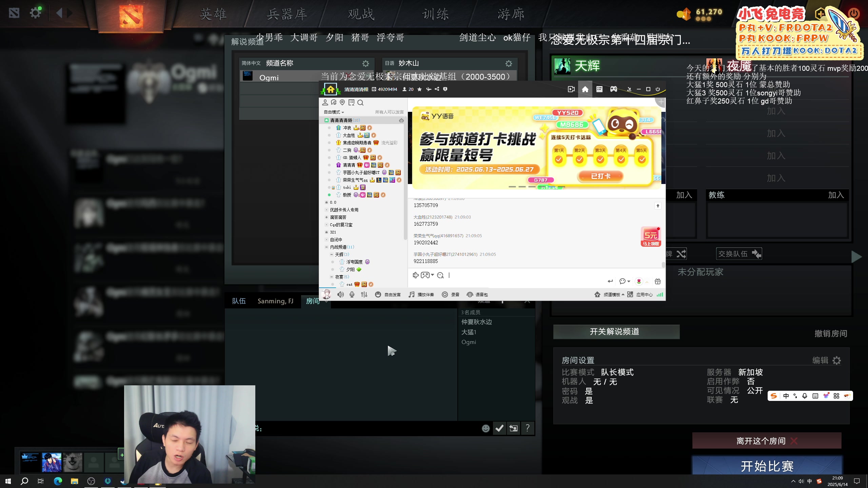Toggle the YY microphone icon

click(352, 294)
